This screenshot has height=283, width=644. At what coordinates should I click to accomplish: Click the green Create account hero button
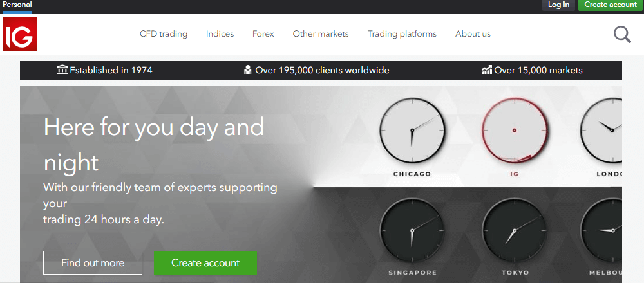coord(205,262)
